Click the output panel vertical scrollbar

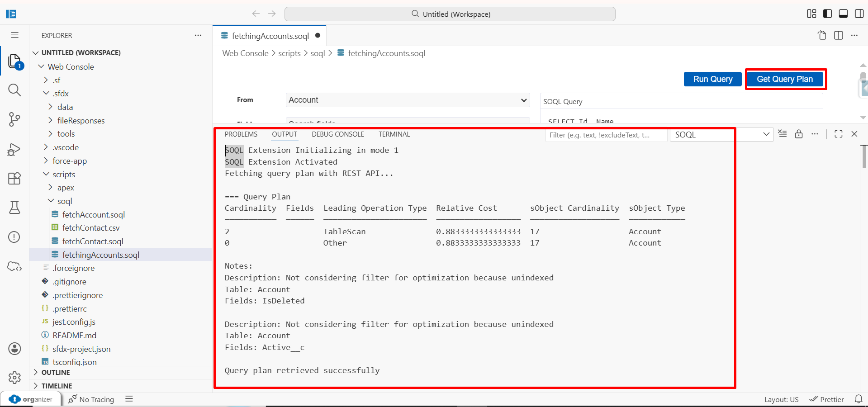pos(864,156)
